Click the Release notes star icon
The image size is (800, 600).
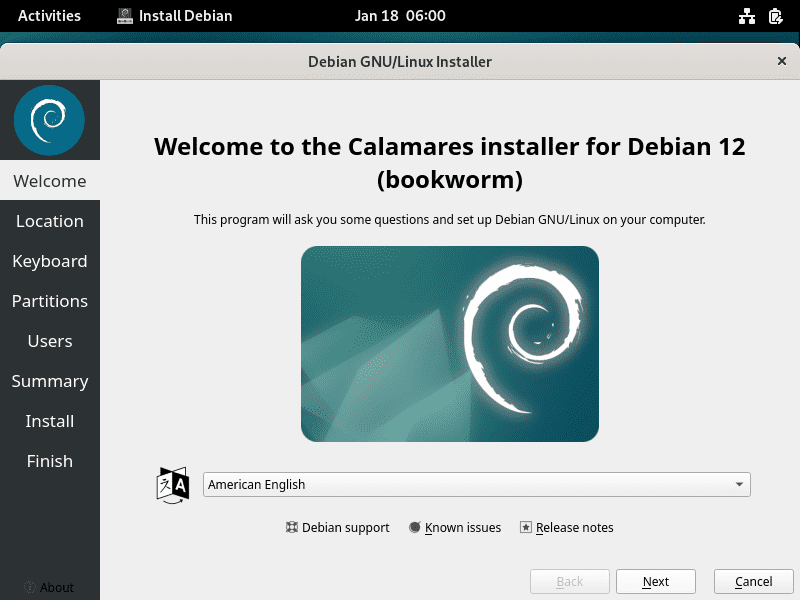coord(526,527)
